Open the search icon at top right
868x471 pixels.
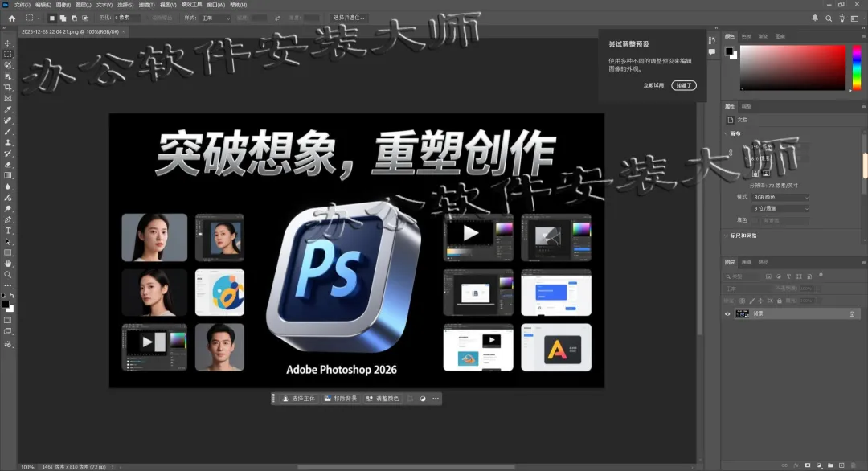pyautogui.click(x=829, y=18)
